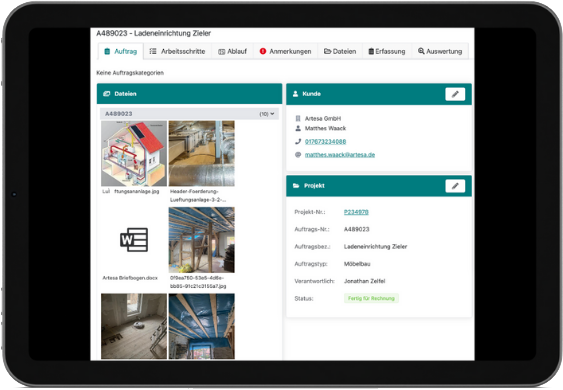Viewport: 563px width, 390px height.
Task: Click the Artesa GmbH company name
Action: pyautogui.click(x=323, y=118)
